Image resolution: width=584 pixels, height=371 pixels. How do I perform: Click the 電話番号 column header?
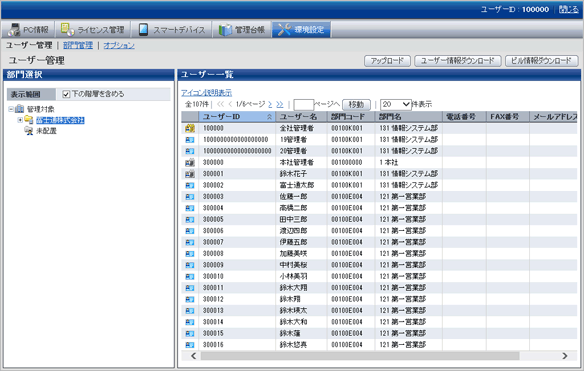(x=464, y=117)
